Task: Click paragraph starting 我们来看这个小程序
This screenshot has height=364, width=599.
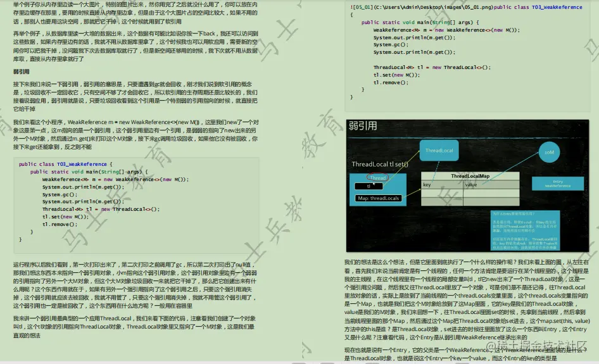Action: tap(136, 134)
